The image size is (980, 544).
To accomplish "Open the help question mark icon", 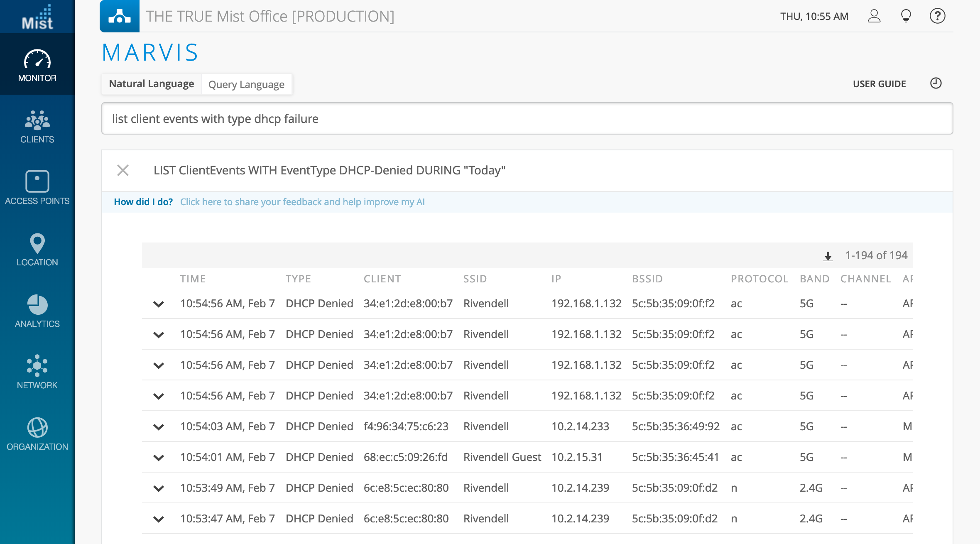I will pos(937,16).
